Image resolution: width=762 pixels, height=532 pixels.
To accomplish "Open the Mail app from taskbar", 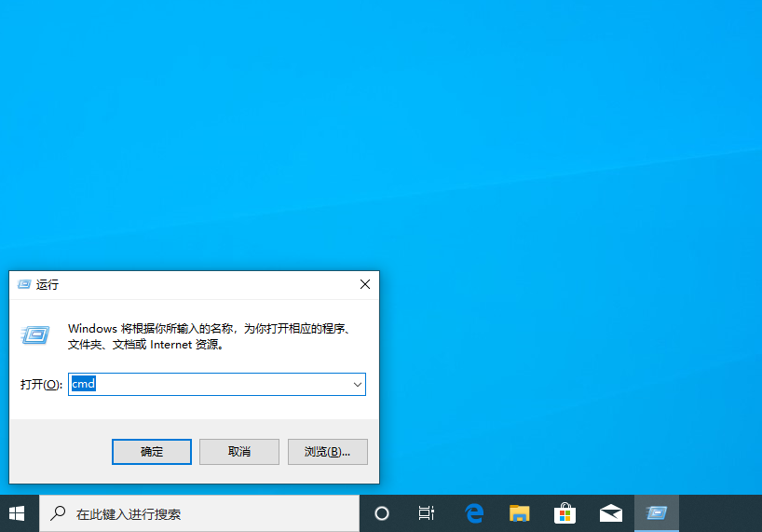I will click(x=610, y=513).
